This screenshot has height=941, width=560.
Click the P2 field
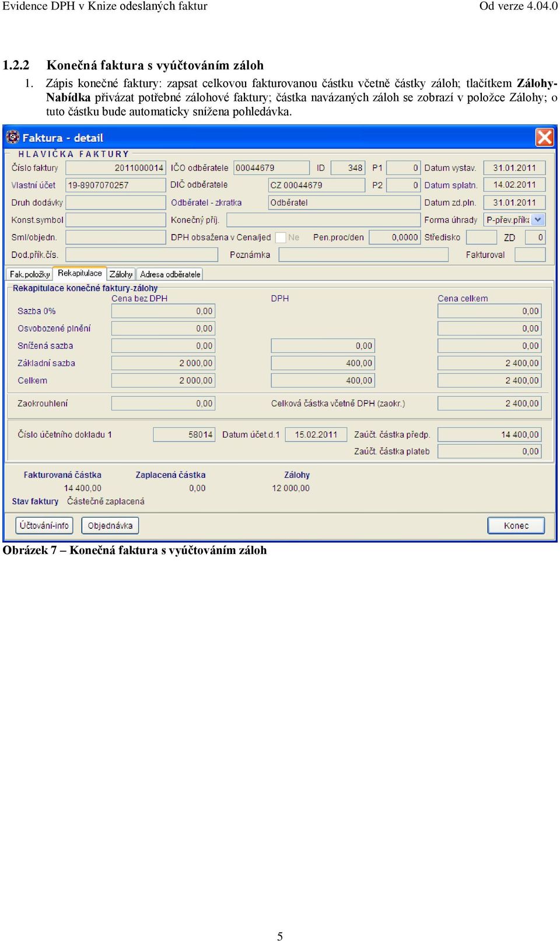[403, 185]
